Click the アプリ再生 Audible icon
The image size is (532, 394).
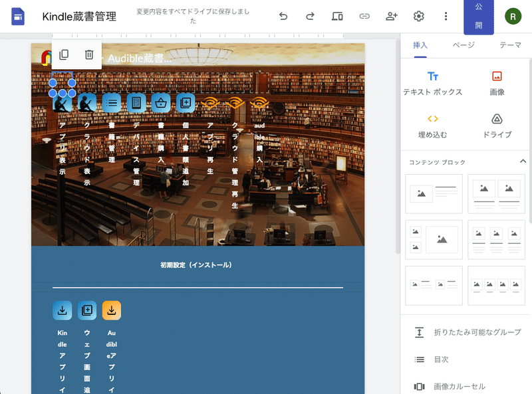tap(210, 103)
